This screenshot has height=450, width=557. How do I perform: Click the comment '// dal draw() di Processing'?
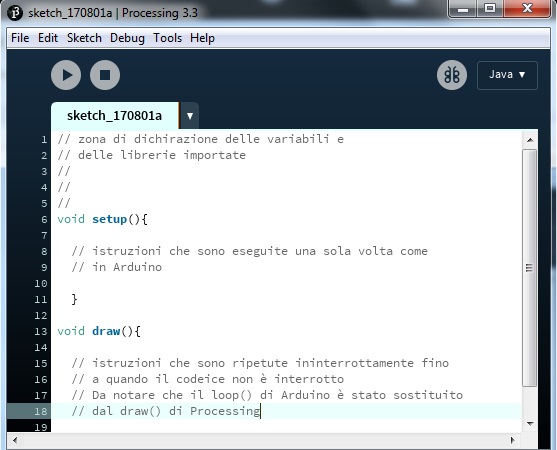[166, 411]
